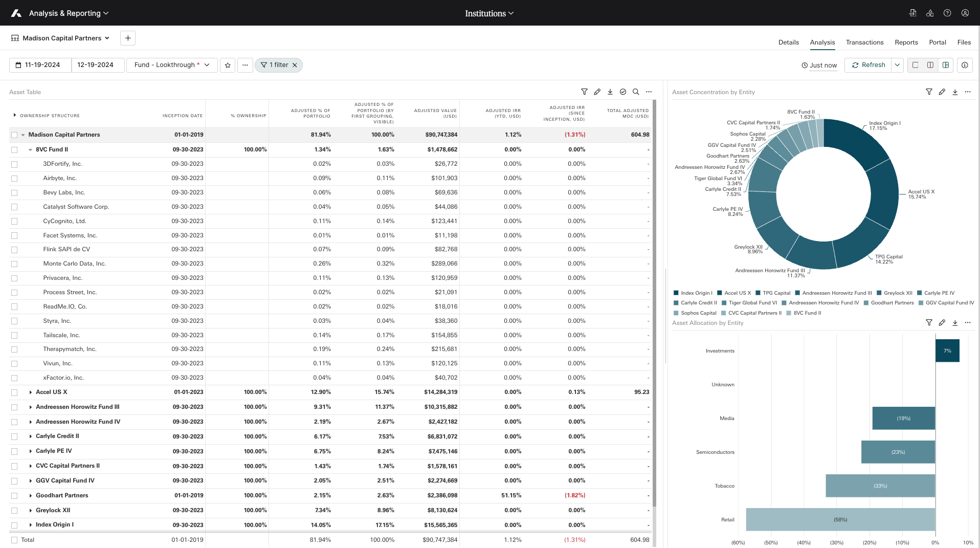Screen dimensions: 980x548
Task: Open the Analysis & Reporting dropdown
Action: point(69,13)
